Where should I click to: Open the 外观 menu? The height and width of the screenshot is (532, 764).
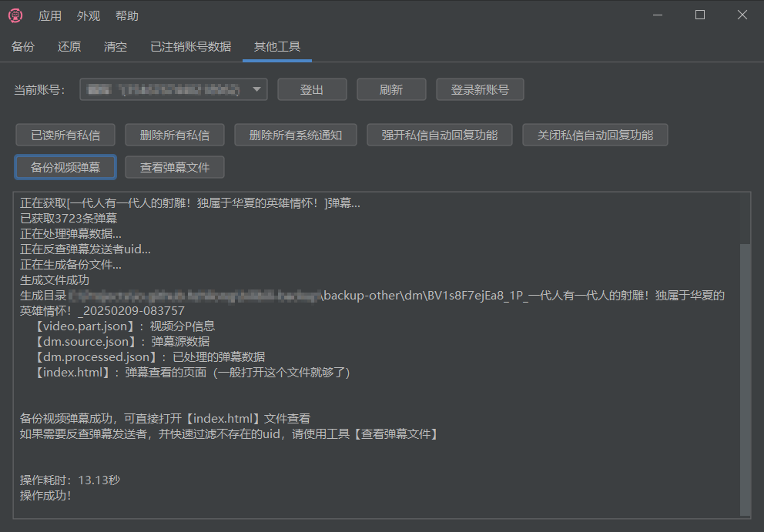tap(89, 15)
